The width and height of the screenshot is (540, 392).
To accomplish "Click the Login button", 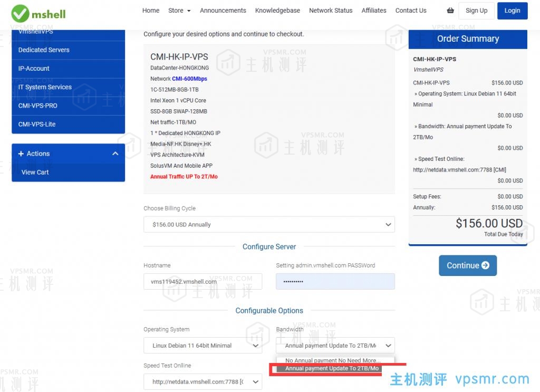I will click(x=513, y=11).
